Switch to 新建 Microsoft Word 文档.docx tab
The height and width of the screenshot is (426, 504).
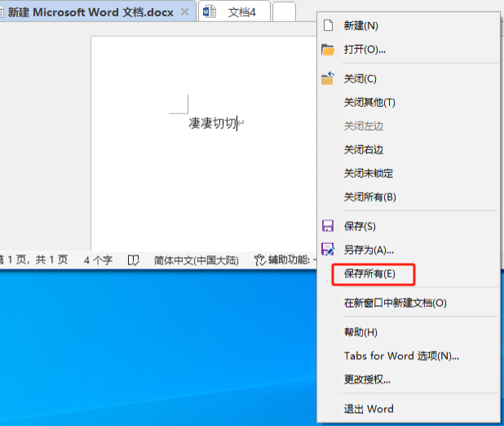click(96, 11)
